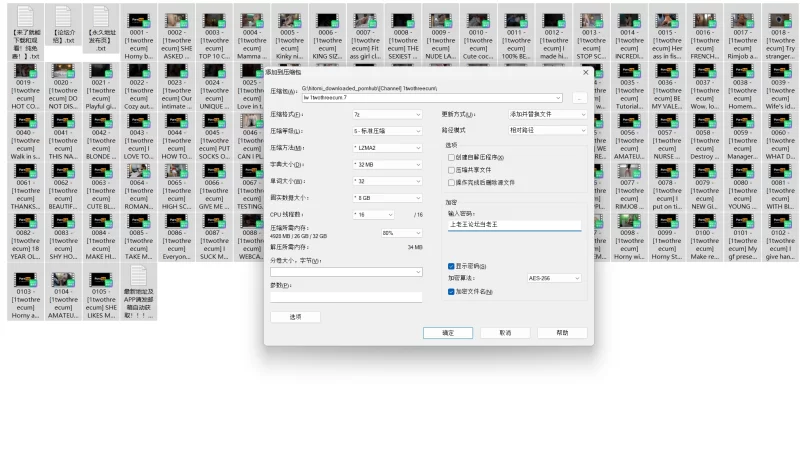This screenshot has width=800, height=469.
Task: Select video file 0010 icon
Action: pyautogui.click(x=476, y=18)
